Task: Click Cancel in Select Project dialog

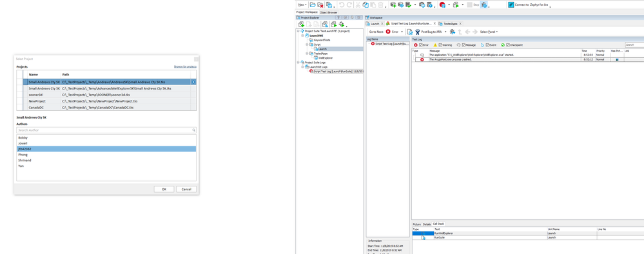Action: [186, 189]
